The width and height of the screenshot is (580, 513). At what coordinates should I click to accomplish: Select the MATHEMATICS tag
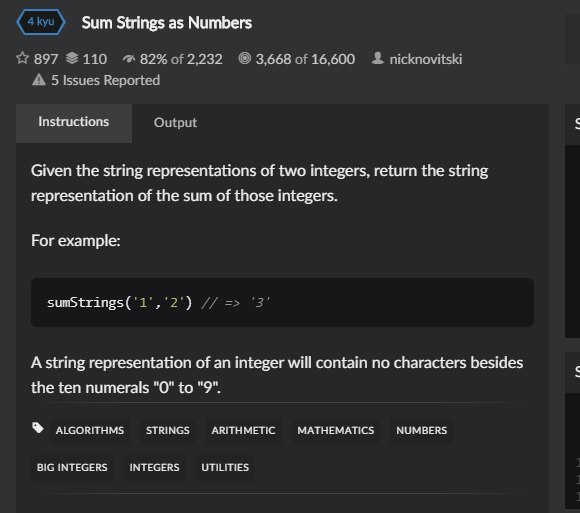(x=335, y=431)
